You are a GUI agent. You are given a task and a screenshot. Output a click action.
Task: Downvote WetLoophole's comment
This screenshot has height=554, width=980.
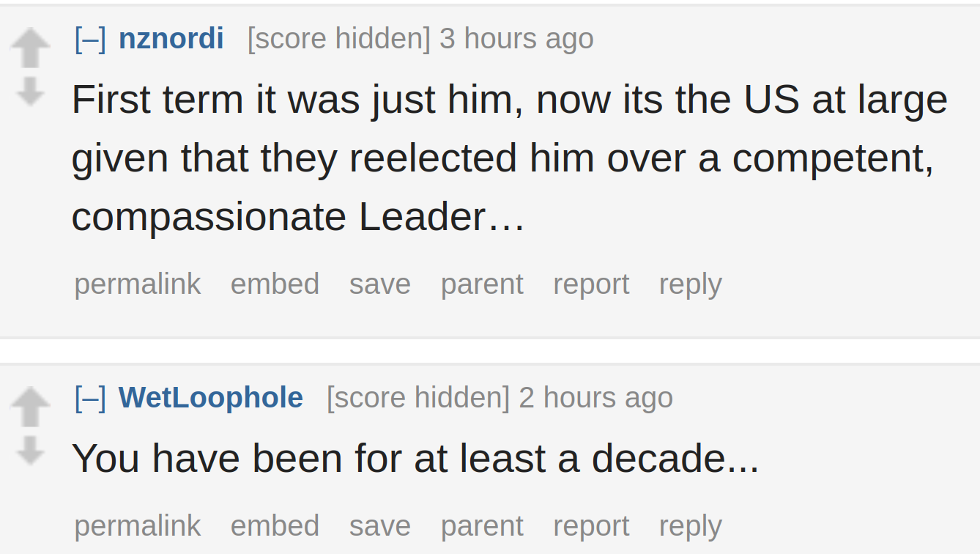coord(30,451)
